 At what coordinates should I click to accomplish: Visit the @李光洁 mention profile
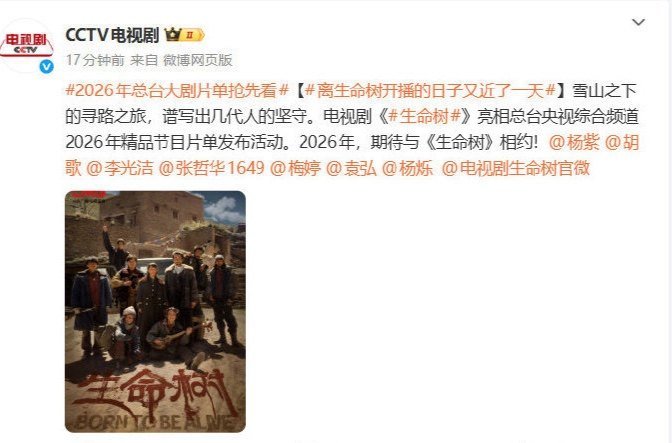120,168
